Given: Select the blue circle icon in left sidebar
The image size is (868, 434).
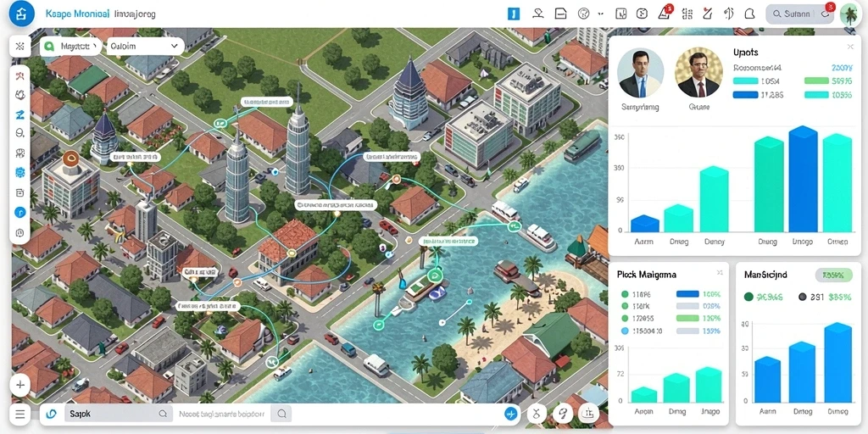Looking at the screenshot, I should (x=20, y=212).
